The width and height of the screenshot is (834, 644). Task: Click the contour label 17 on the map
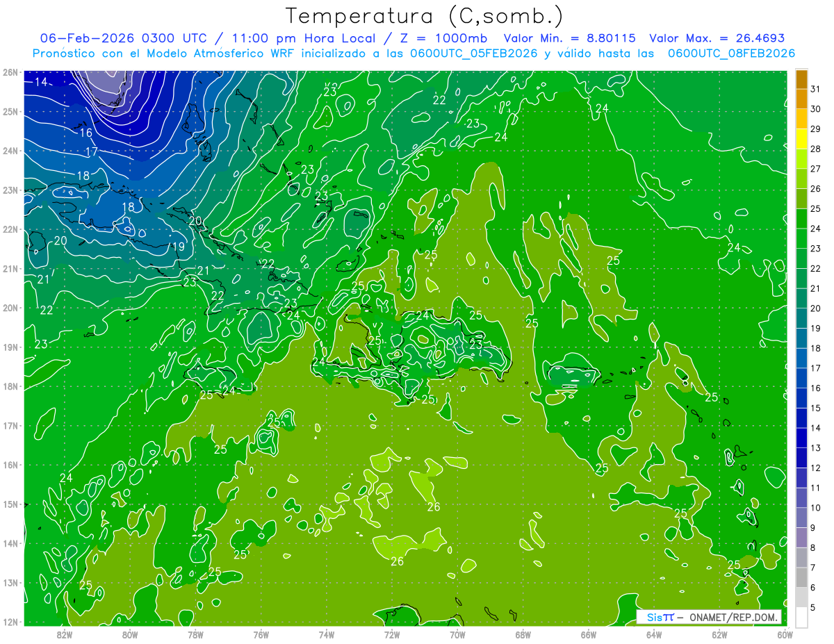click(x=91, y=152)
